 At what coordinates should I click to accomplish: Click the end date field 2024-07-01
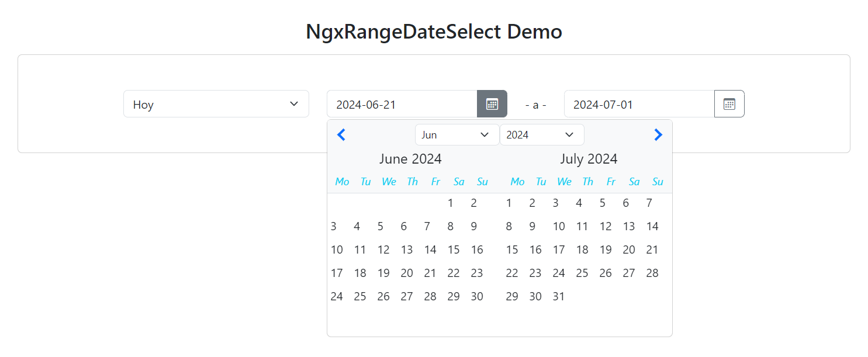tap(639, 104)
